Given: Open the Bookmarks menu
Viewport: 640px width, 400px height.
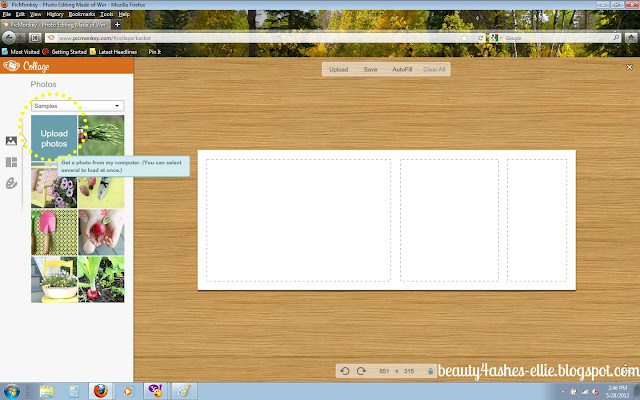Looking at the screenshot, I should coord(82,14).
